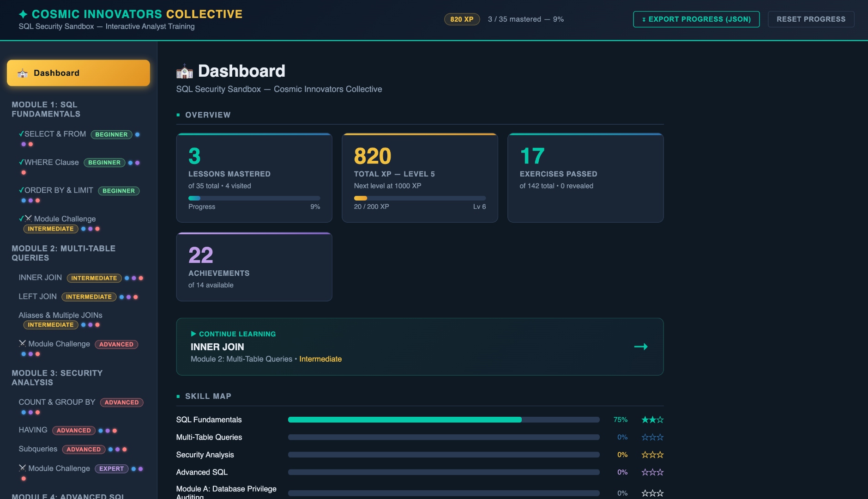Click the "MODULE 3: SECURITY ANALYSIS" sidebar heading
868x499 pixels.
(57, 377)
